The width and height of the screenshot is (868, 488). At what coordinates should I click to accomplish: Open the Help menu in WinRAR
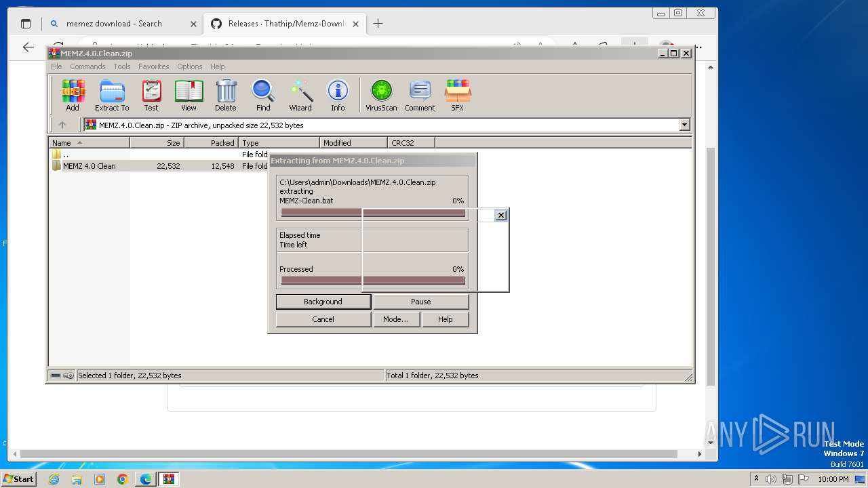(x=217, y=66)
